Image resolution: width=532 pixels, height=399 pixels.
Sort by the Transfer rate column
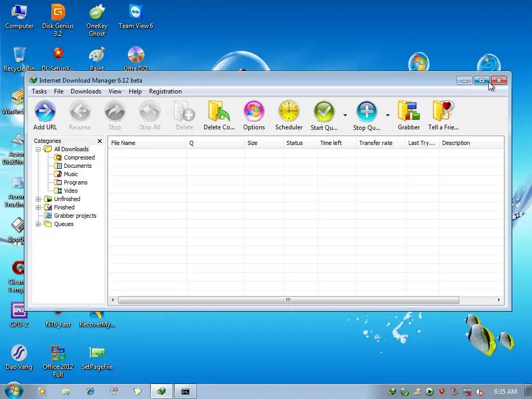(380, 143)
